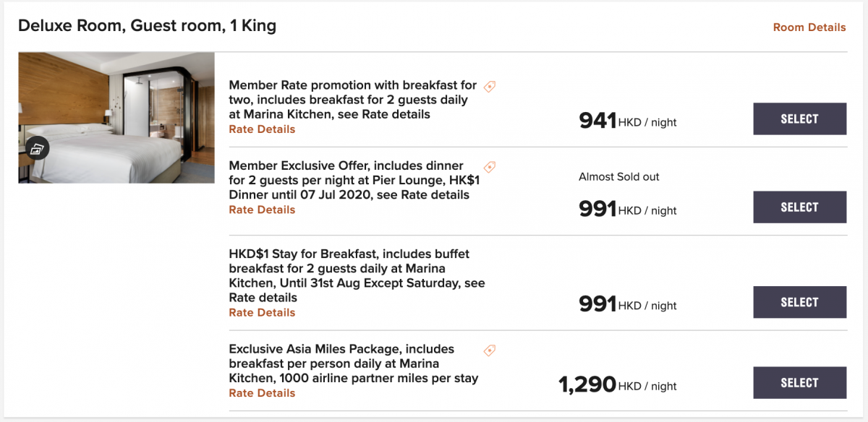This screenshot has height=422, width=868.
Task: View Rate Details for Member Exclusive Offer
Action: [x=262, y=210]
